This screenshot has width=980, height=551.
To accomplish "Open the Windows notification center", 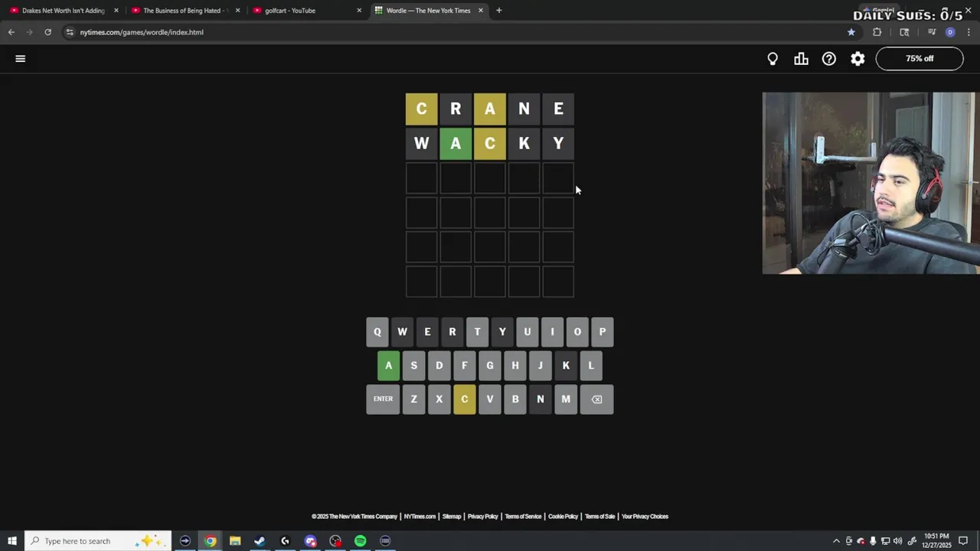I will [964, 541].
